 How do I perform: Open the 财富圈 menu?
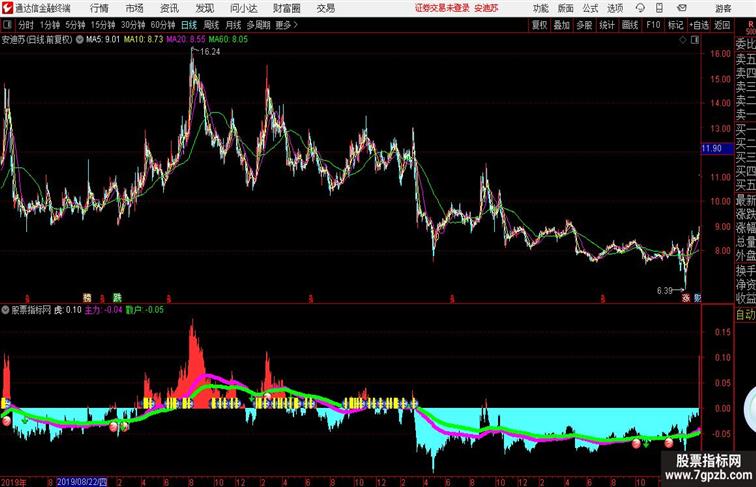pyautogui.click(x=286, y=8)
